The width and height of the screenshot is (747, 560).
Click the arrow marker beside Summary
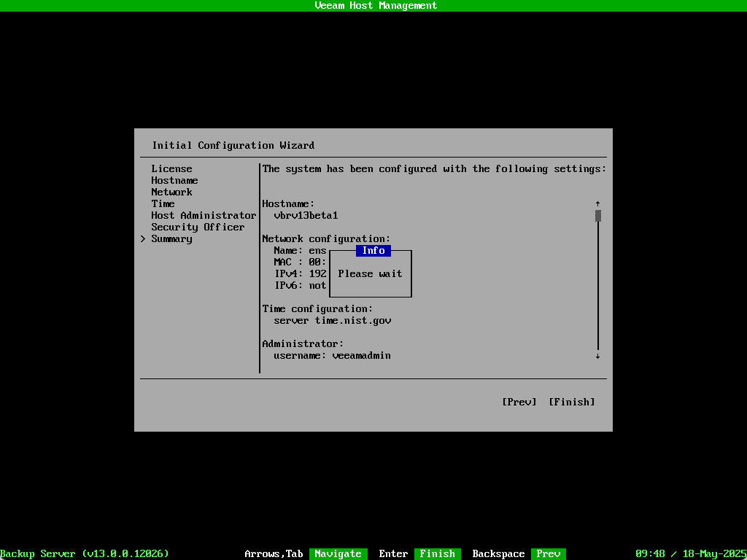tap(143, 238)
